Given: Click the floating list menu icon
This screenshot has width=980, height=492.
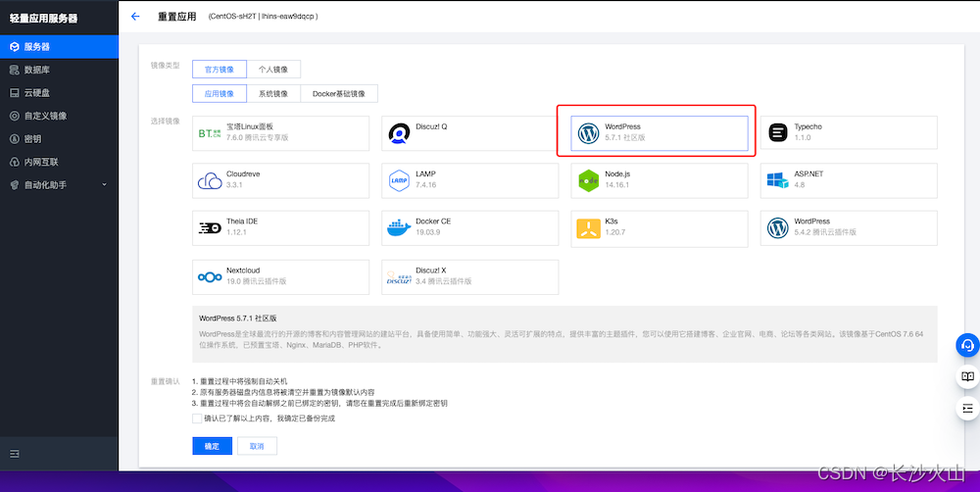Looking at the screenshot, I should 967,409.
